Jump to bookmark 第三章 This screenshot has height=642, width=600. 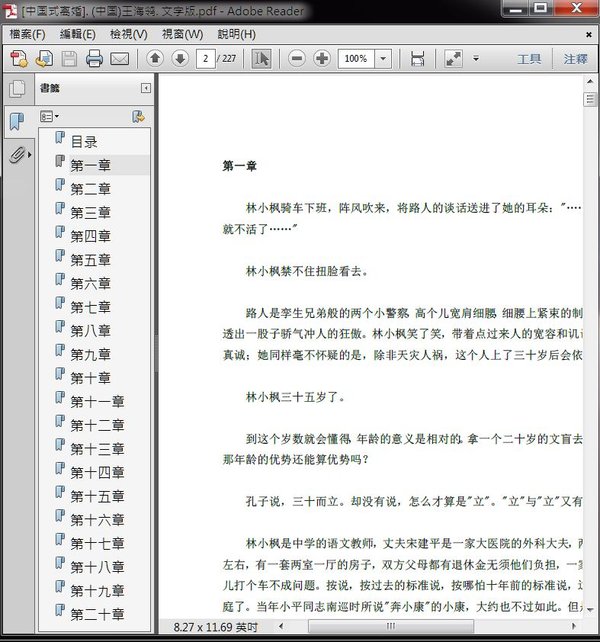click(91, 213)
